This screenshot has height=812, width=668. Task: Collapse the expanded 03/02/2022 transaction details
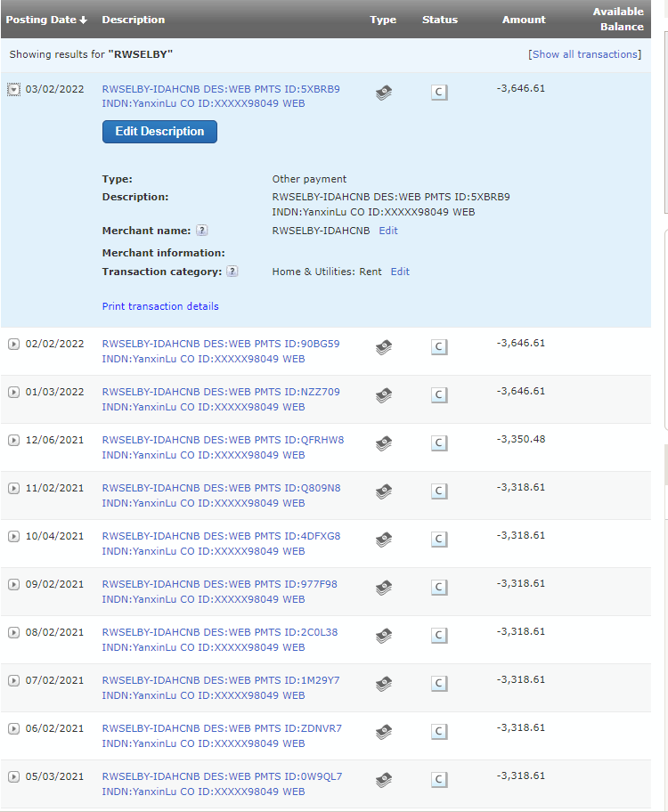coord(13,90)
